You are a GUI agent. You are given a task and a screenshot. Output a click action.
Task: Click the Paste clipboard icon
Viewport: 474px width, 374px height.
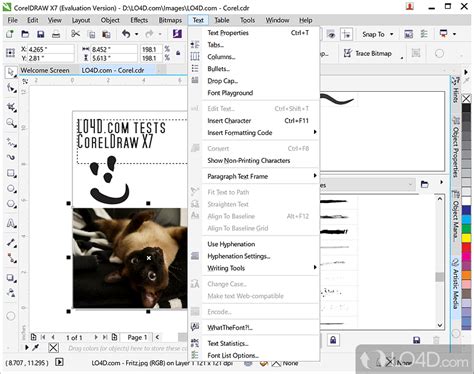[x=106, y=34]
